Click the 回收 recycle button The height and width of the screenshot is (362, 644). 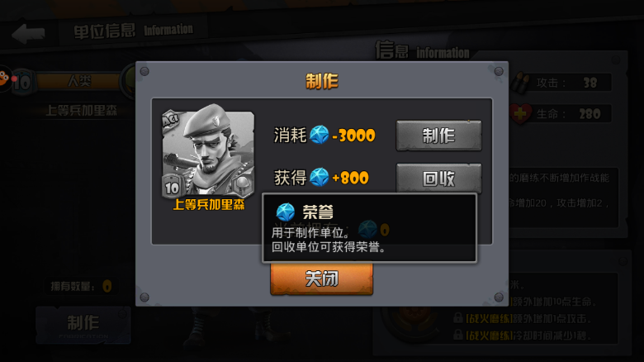[438, 179]
